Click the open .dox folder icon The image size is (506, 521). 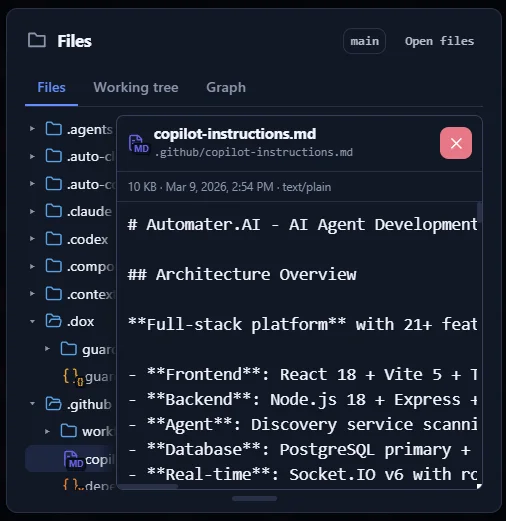[x=53, y=321]
